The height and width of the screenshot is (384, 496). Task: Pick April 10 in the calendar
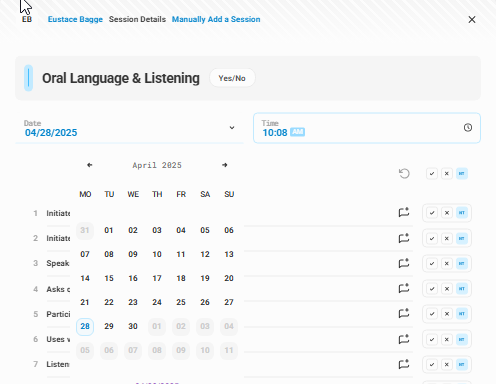[157, 254]
